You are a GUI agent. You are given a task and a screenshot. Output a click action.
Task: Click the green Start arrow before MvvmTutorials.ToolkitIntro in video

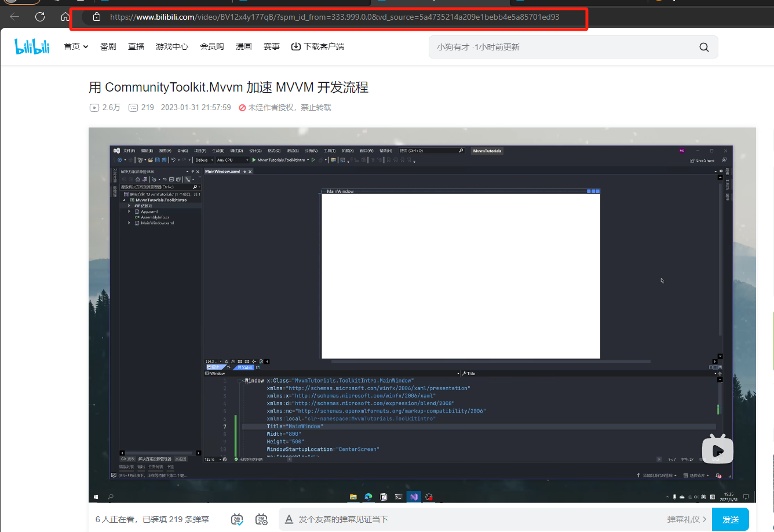[x=254, y=160]
